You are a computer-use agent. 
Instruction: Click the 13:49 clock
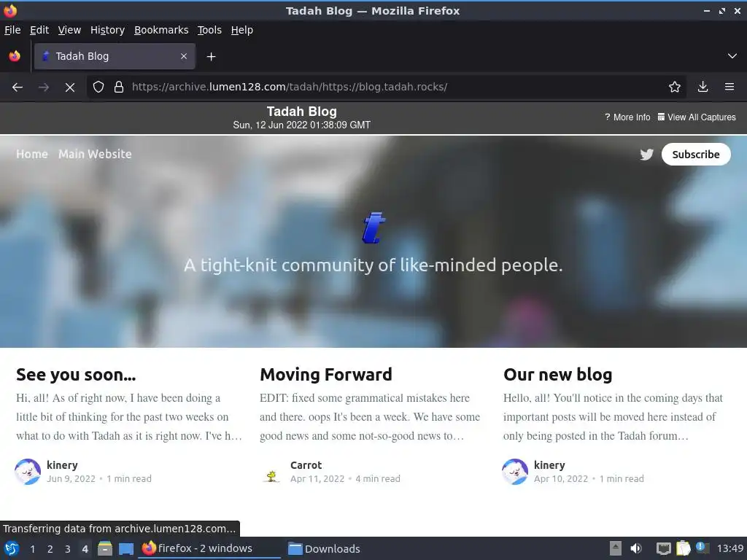pos(729,548)
